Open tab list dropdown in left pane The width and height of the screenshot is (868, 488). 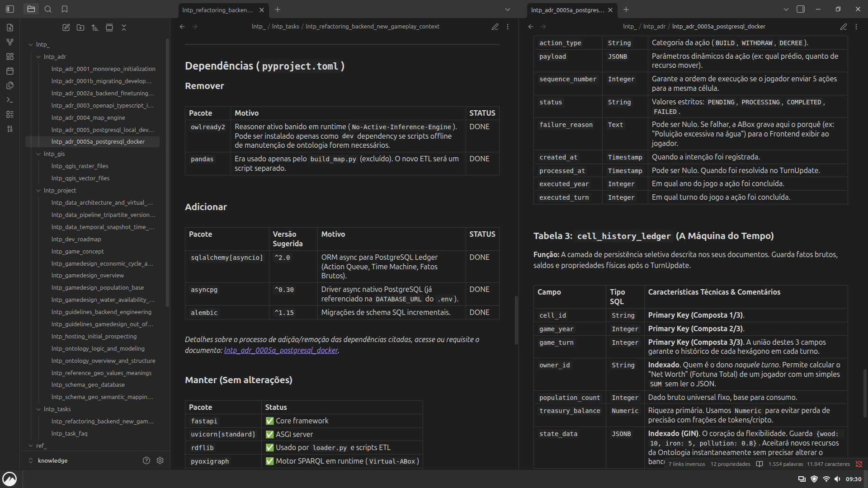(508, 9)
